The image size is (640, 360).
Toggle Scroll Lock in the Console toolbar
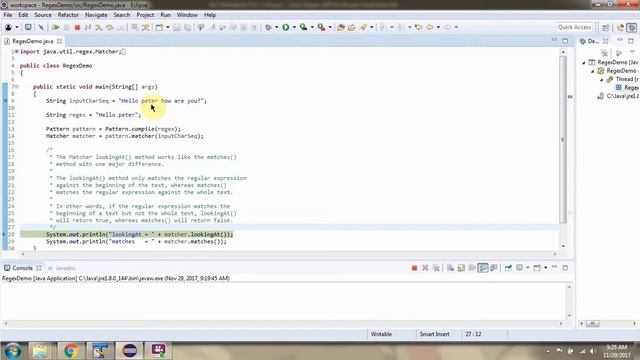(x=461, y=268)
